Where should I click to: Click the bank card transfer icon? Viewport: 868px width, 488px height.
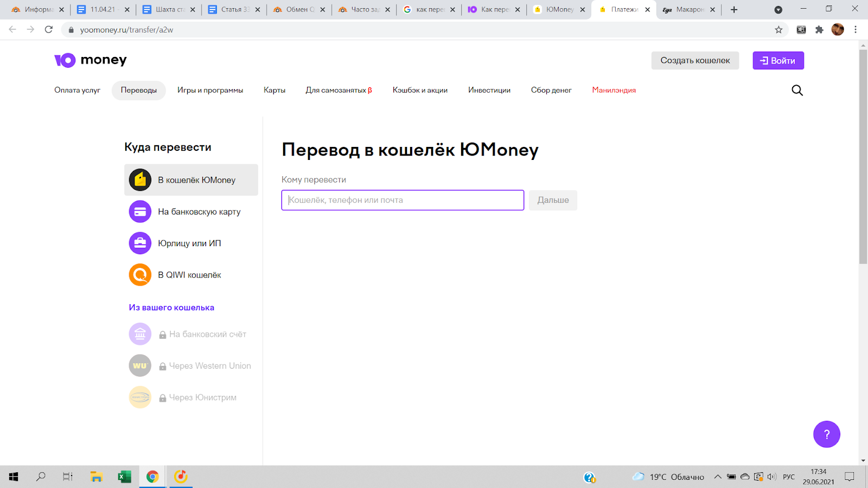pos(140,211)
